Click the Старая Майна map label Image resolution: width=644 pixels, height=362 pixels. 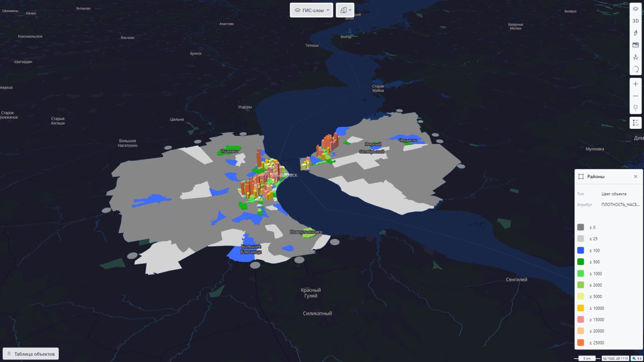tap(378, 89)
